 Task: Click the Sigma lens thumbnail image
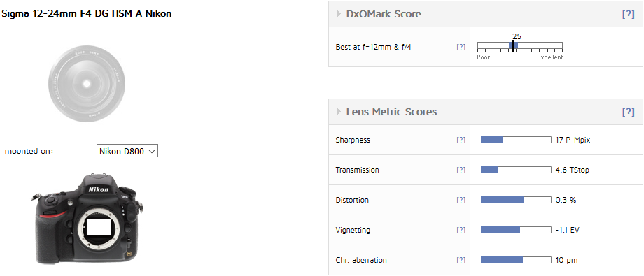point(87,82)
